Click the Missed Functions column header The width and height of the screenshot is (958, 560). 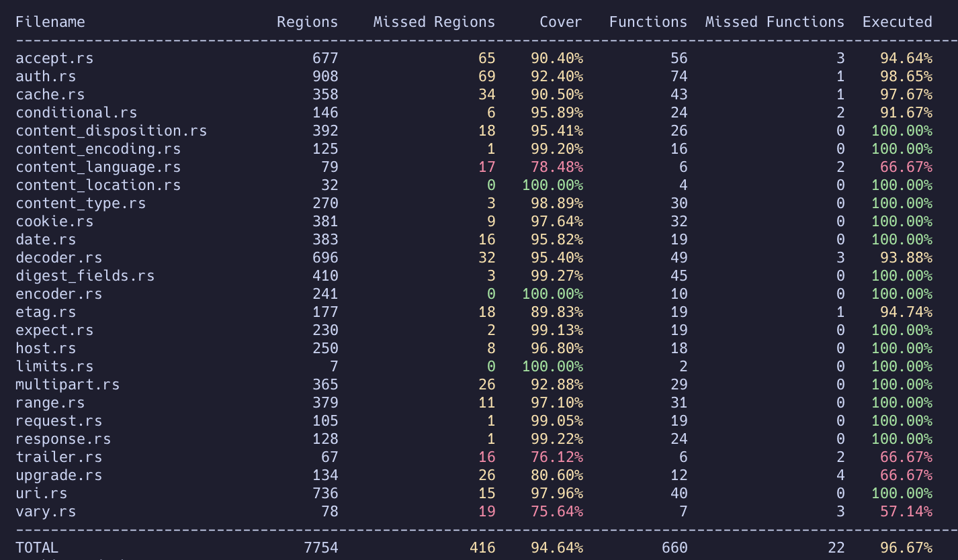tap(775, 22)
